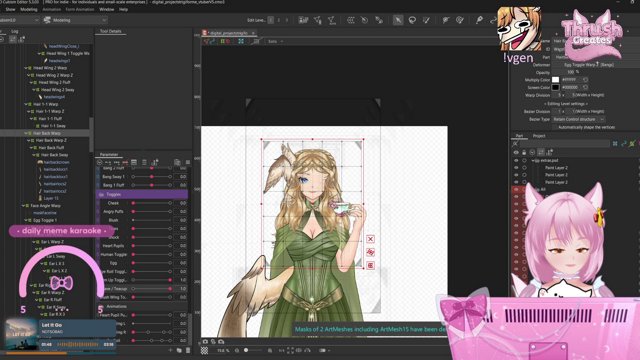
Task: Collapse the Hair 1-1 Warp tree node
Action: 26,104
